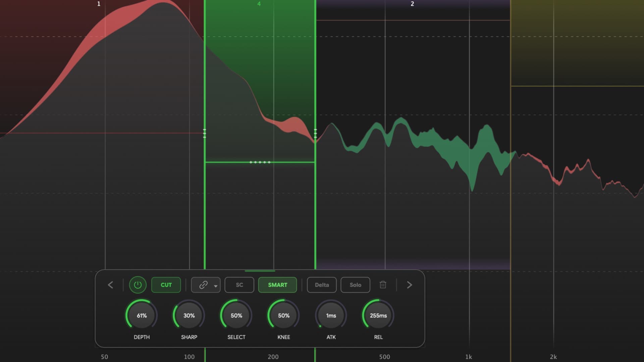
Task: Open the stereo link options
Action: tap(203, 285)
